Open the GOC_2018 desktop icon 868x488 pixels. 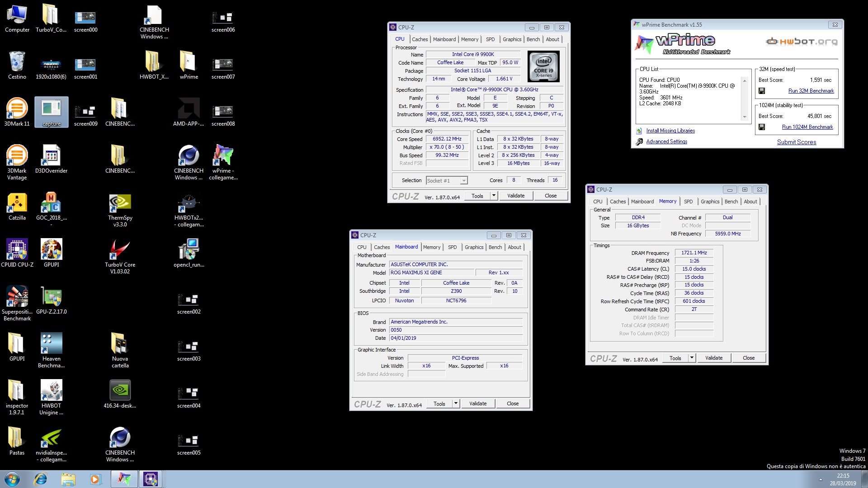pyautogui.click(x=52, y=209)
